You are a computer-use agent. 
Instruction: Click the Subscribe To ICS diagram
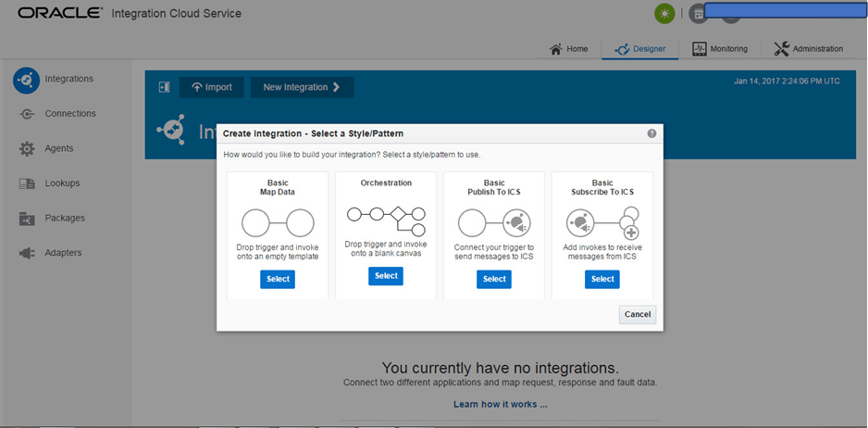coord(602,223)
